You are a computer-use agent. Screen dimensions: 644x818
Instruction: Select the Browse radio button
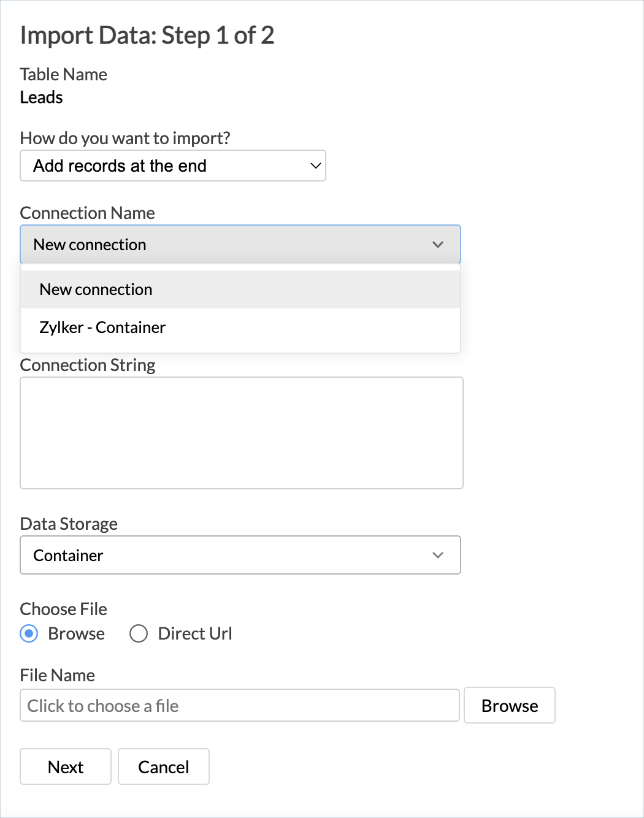click(28, 633)
